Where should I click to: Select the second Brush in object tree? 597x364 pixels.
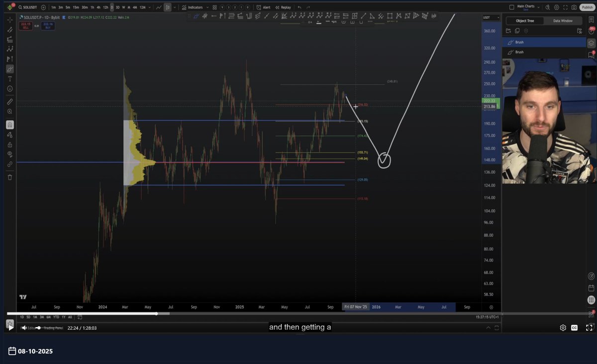pyautogui.click(x=544, y=52)
